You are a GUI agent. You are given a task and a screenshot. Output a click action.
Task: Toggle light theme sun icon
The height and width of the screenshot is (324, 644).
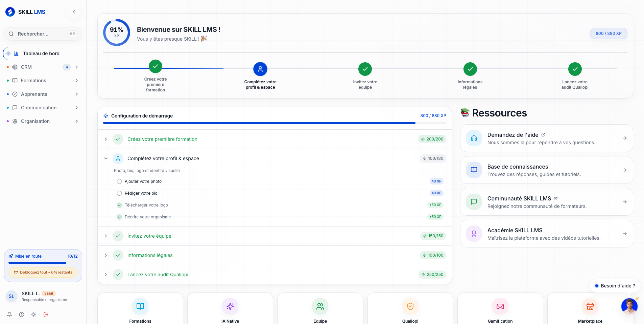pyautogui.click(x=34, y=315)
